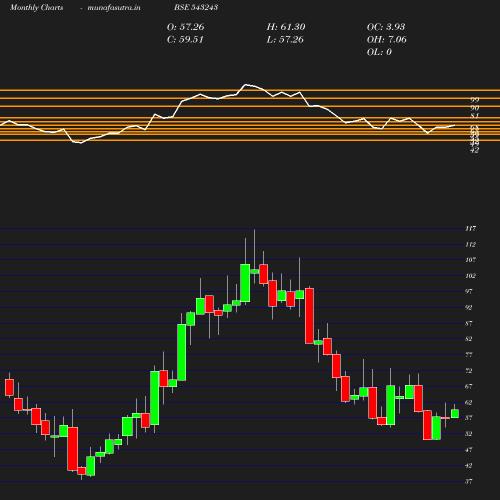The width and height of the screenshot is (500, 500).
Task: Click the 107 price axis label
Action: [x=470, y=260]
